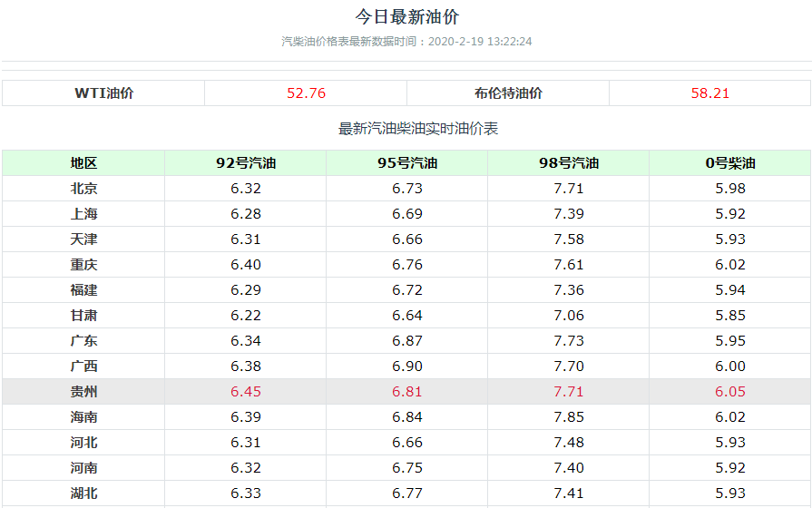Viewport: 812px width, 508px height.
Task: Click the 地区 column header
Action: (83, 163)
